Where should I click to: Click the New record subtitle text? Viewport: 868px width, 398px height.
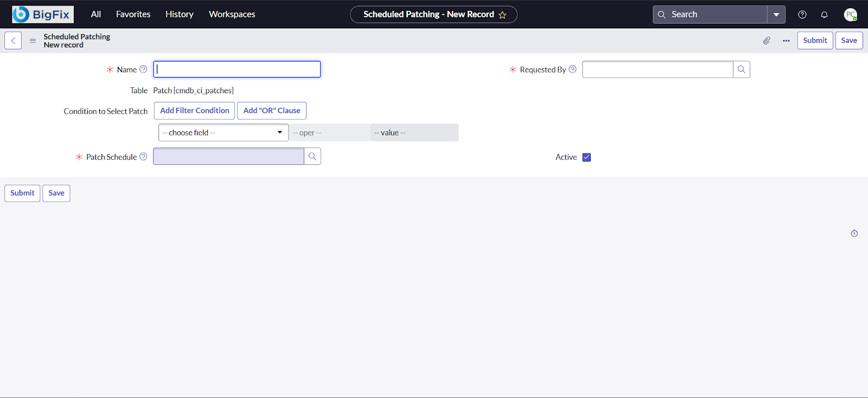63,45
